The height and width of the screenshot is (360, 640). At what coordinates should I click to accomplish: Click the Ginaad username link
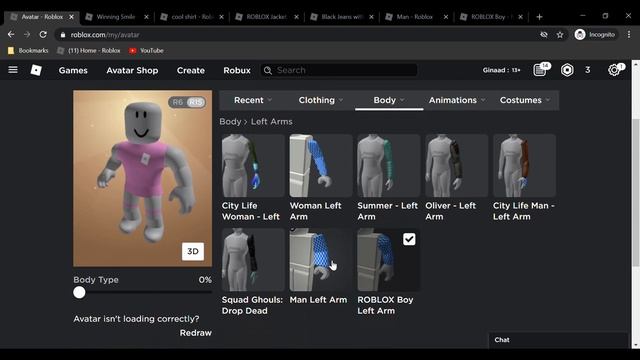(501, 70)
